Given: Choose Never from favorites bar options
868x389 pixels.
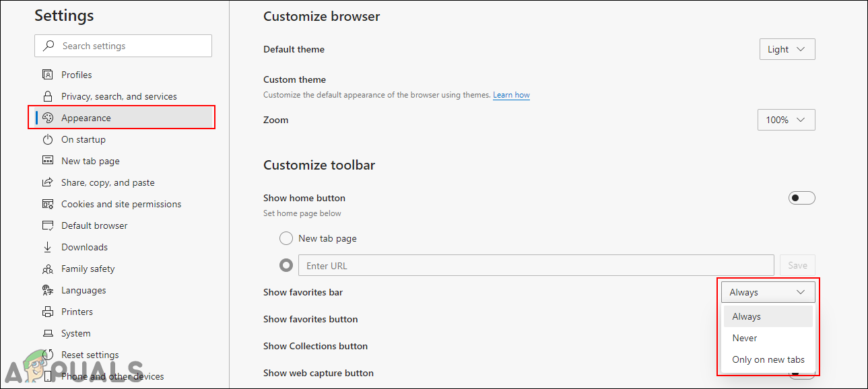Looking at the screenshot, I should click(x=745, y=338).
